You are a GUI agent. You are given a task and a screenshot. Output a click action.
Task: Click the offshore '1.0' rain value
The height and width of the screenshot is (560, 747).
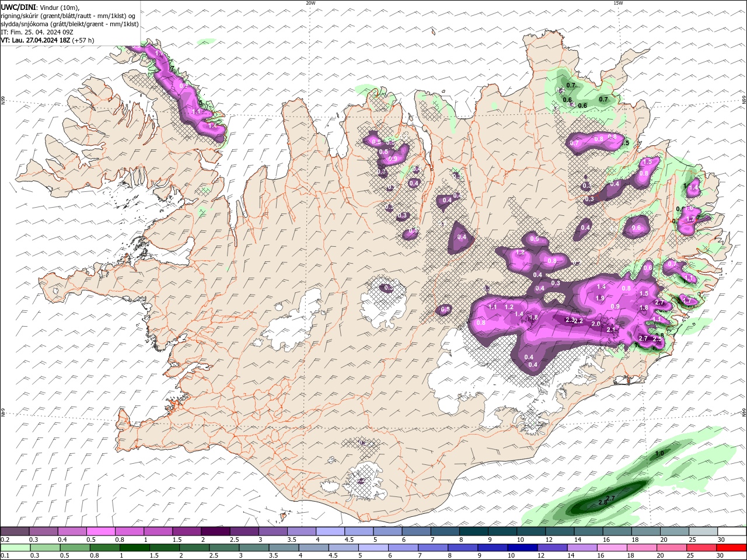(659, 453)
